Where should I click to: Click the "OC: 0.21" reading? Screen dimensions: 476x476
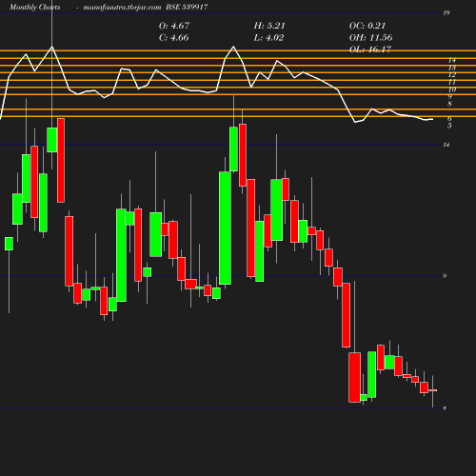[x=367, y=26]
